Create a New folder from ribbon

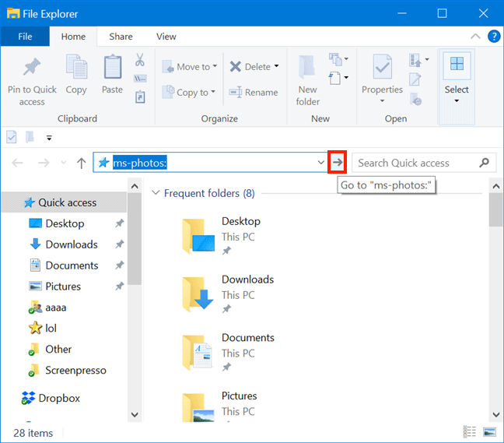[x=307, y=80]
